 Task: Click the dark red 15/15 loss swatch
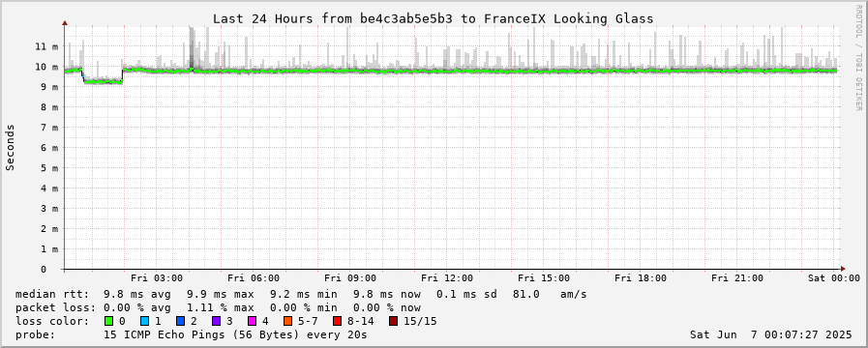393,321
